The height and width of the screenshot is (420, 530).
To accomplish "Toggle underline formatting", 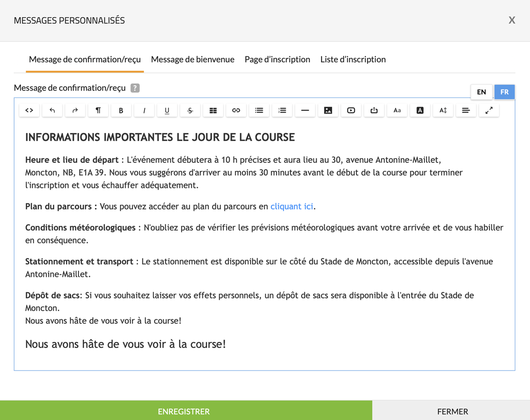I will click(x=167, y=110).
